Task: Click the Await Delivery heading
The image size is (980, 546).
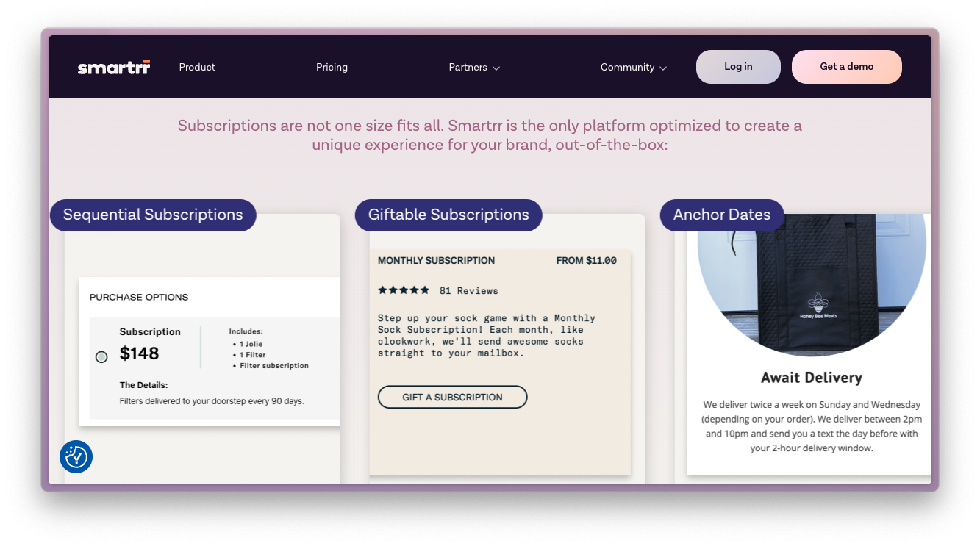Action: (x=811, y=377)
